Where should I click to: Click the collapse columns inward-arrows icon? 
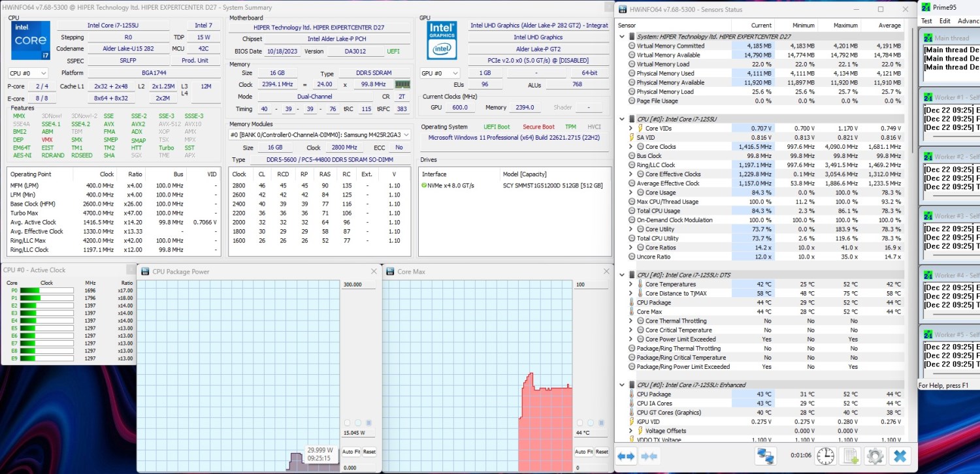click(649, 456)
